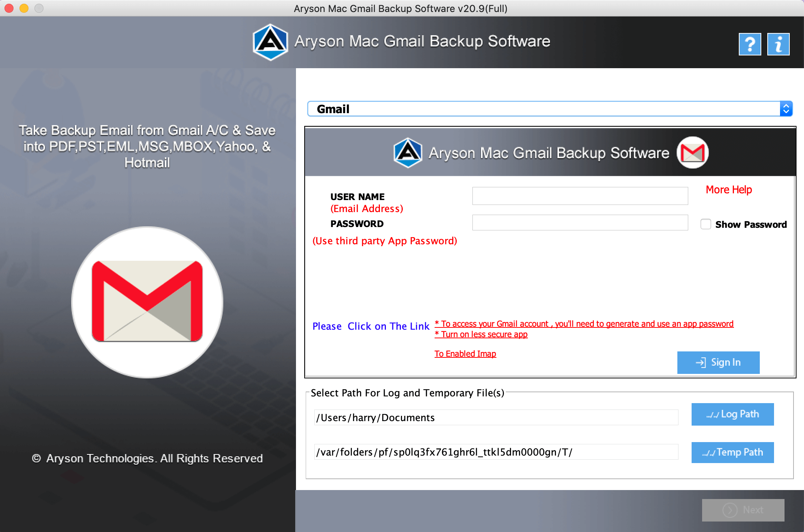Click the Aryson logo in top header
The width and height of the screenshot is (804, 532).
click(270, 42)
